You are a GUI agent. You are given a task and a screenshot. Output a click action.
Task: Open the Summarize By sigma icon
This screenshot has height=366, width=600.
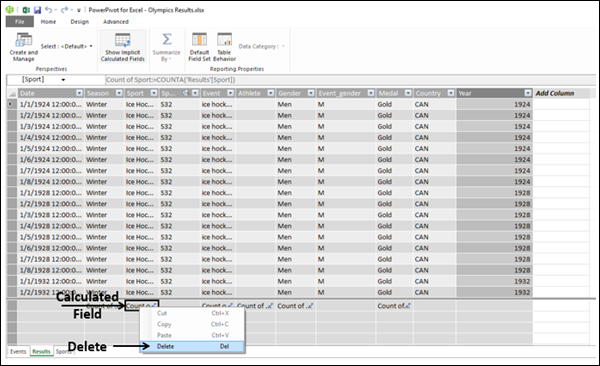tap(166, 39)
